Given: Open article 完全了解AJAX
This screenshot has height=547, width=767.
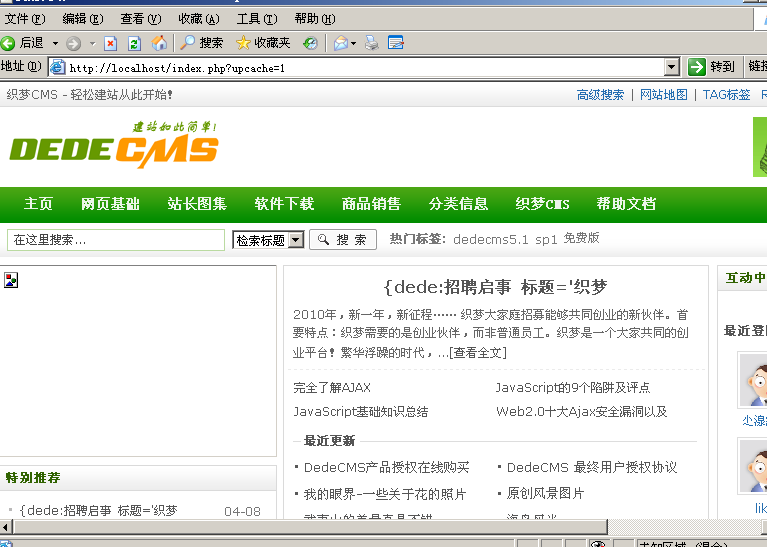Looking at the screenshot, I should tap(332, 388).
